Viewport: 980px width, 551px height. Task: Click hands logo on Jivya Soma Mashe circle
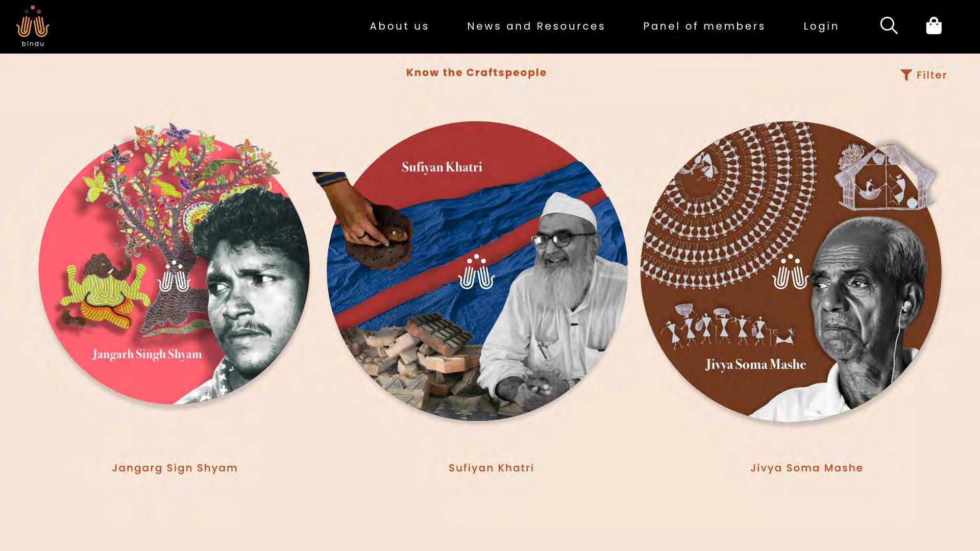coord(790,272)
